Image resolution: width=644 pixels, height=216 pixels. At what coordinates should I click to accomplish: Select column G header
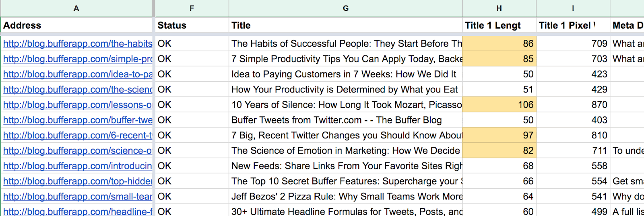(x=345, y=8)
